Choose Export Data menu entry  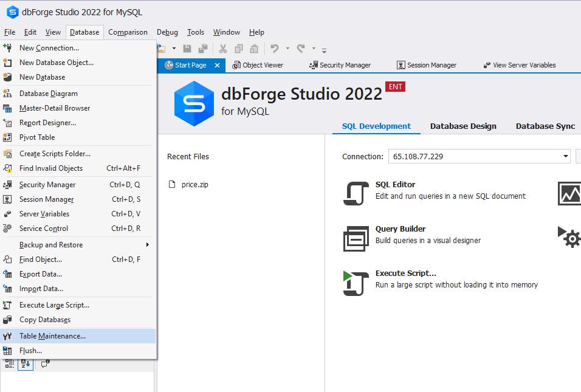click(x=78, y=274)
